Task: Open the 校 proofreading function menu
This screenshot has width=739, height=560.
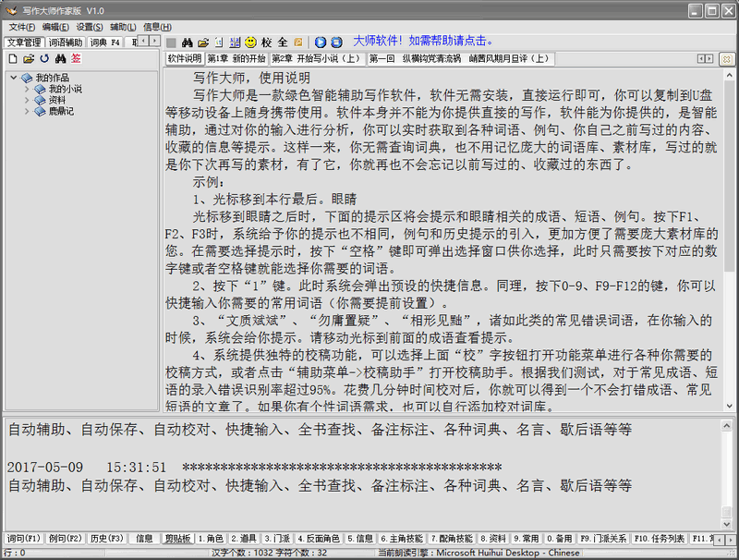Action: tap(266, 43)
